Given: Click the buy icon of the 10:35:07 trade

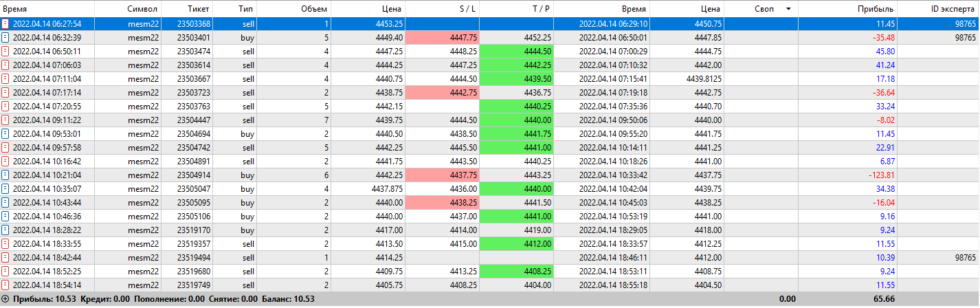Looking at the screenshot, I should (x=5, y=188).
